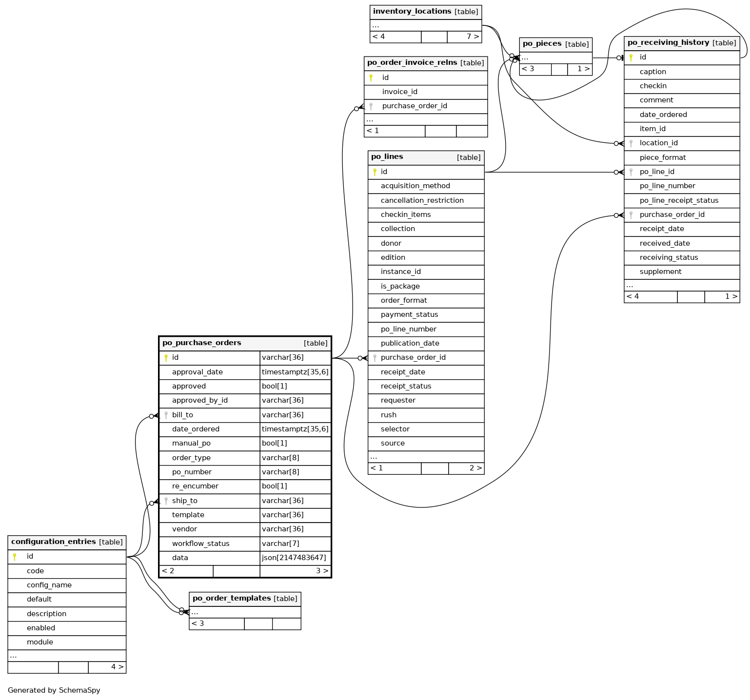Image resolution: width=750 pixels, height=700 pixels.
Task: Select the invoice_id column row
Action: [x=400, y=92]
